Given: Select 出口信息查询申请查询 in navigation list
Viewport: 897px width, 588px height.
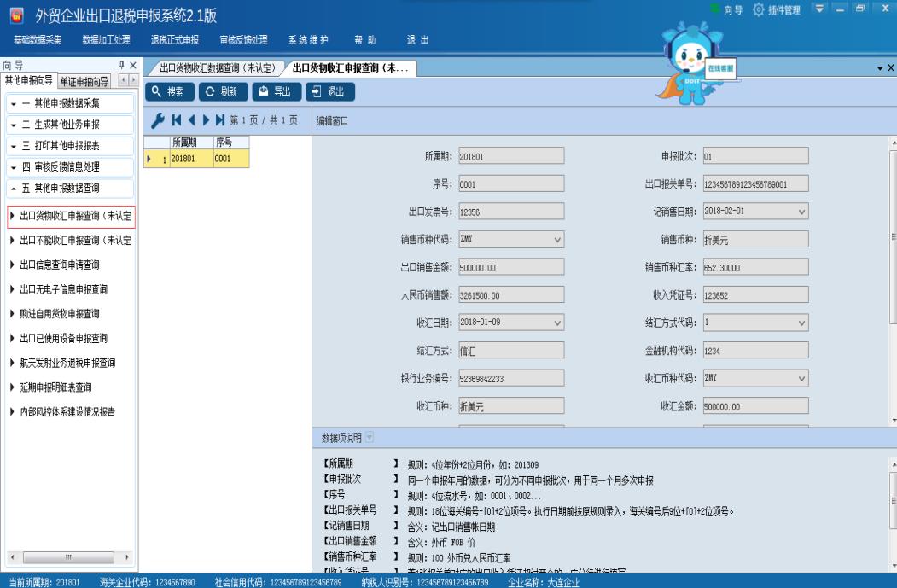Looking at the screenshot, I should click(x=64, y=265).
